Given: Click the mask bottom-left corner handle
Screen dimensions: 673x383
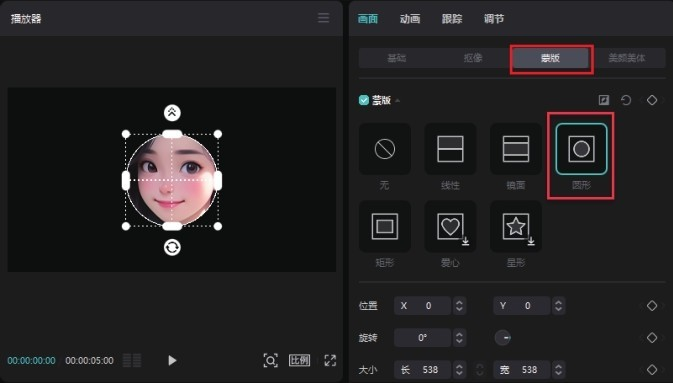Looking at the screenshot, I should click(x=126, y=226).
